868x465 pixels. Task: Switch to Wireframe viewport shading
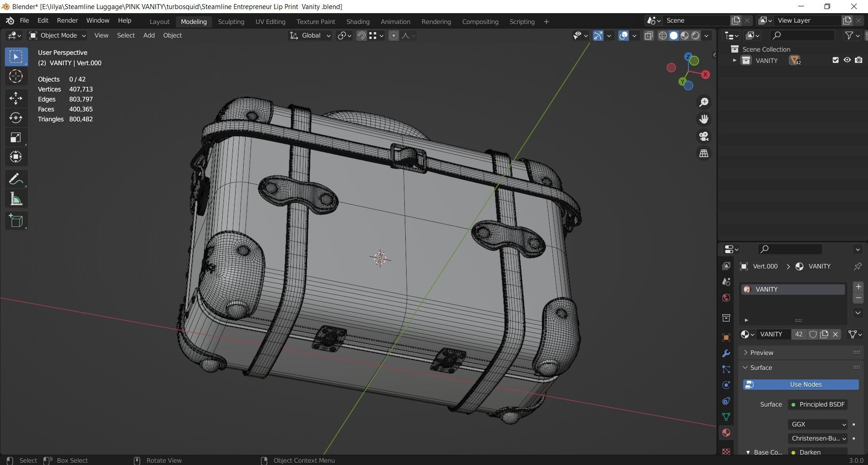(x=663, y=35)
